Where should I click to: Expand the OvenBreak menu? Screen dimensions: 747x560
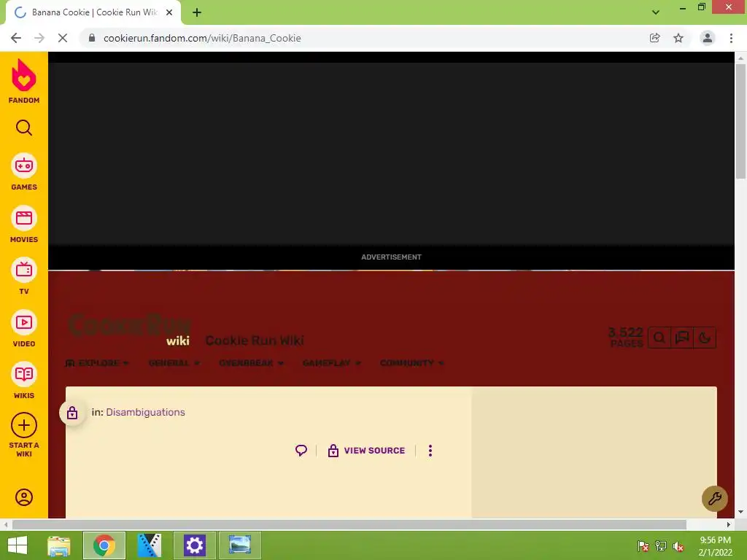click(251, 363)
